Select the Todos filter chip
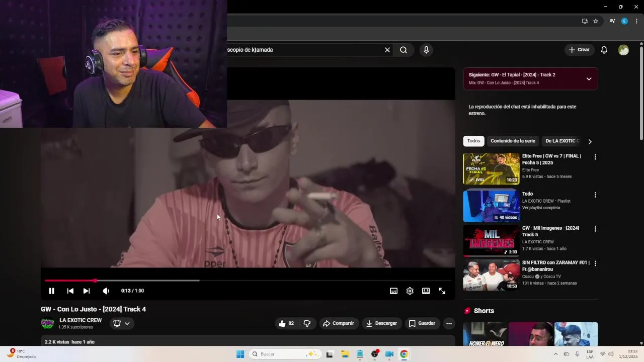This screenshot has height=362, width=644. pyautogui.click(x=473, y=141)
